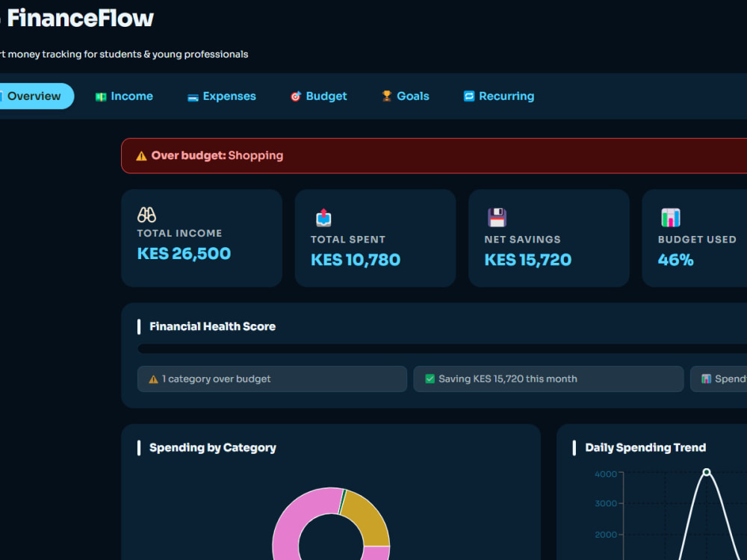Click green checkmark icon in Saving chip
Viewport: 747px width, 560px height.
pos(430,379)
